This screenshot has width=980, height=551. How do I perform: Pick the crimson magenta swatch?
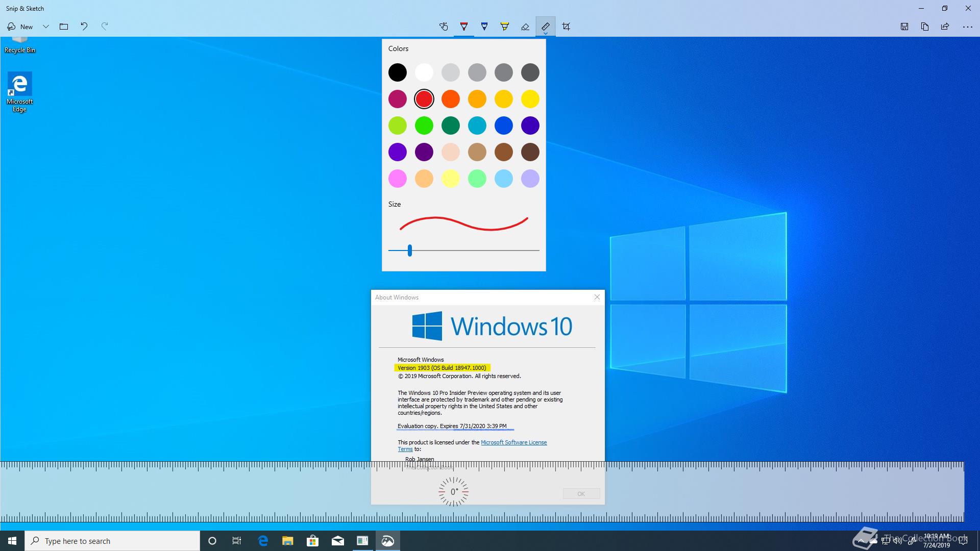(398, 99)
